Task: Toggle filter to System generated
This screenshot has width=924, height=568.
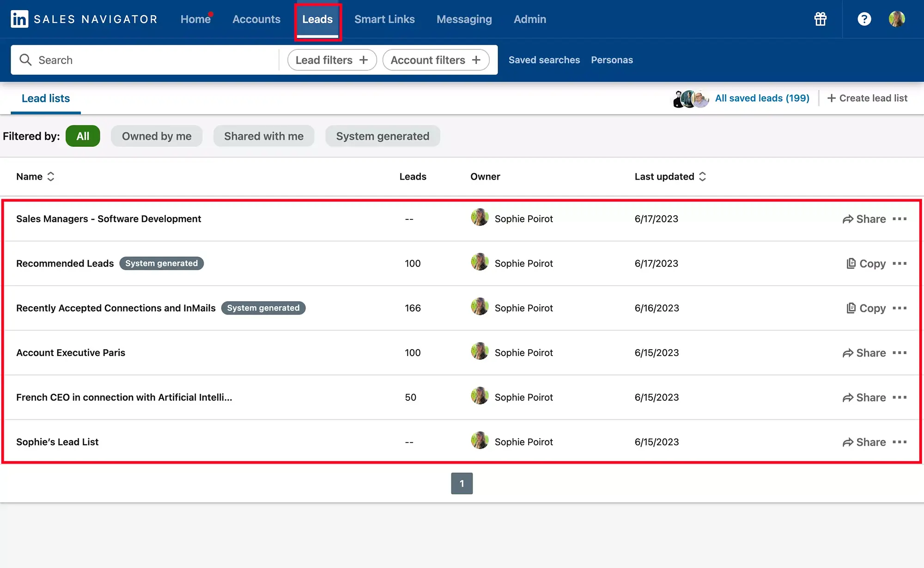Action: click(383, 135)
